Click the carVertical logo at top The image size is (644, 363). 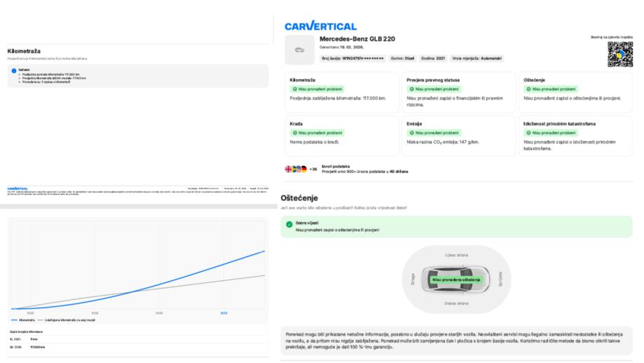[x=320, y=26]
